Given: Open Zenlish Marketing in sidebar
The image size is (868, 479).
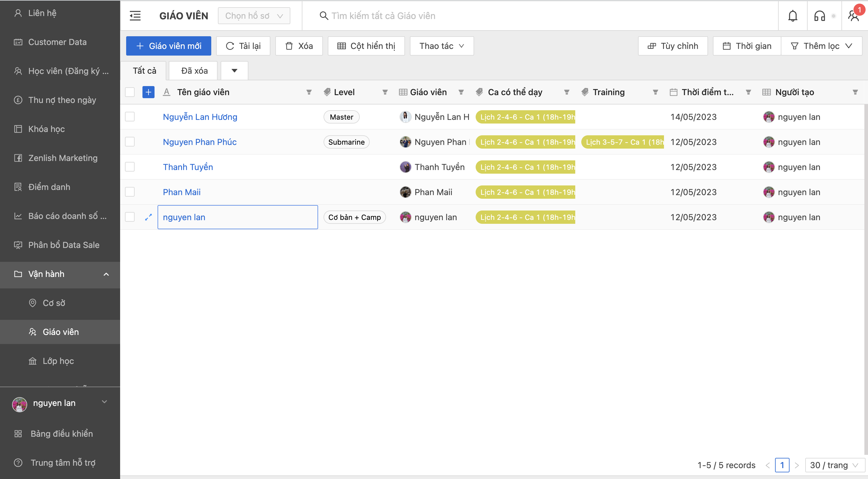Looking at the screenshot, I should coord(63,158).
